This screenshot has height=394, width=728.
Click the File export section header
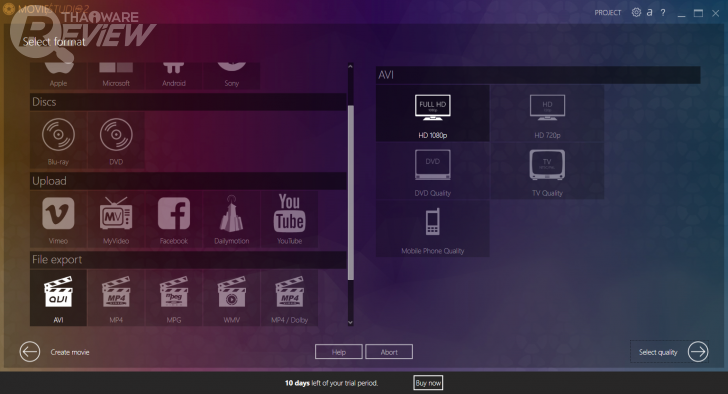[188, 260]
